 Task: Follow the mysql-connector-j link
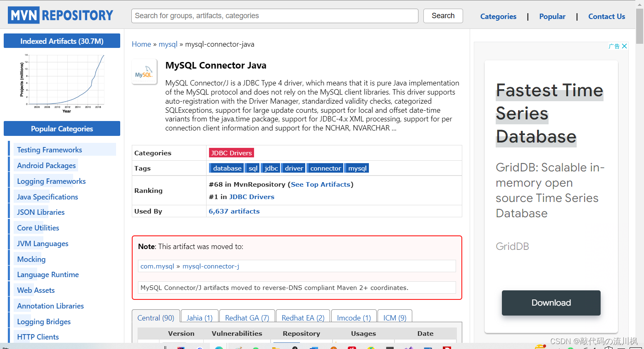pos(211,266)
